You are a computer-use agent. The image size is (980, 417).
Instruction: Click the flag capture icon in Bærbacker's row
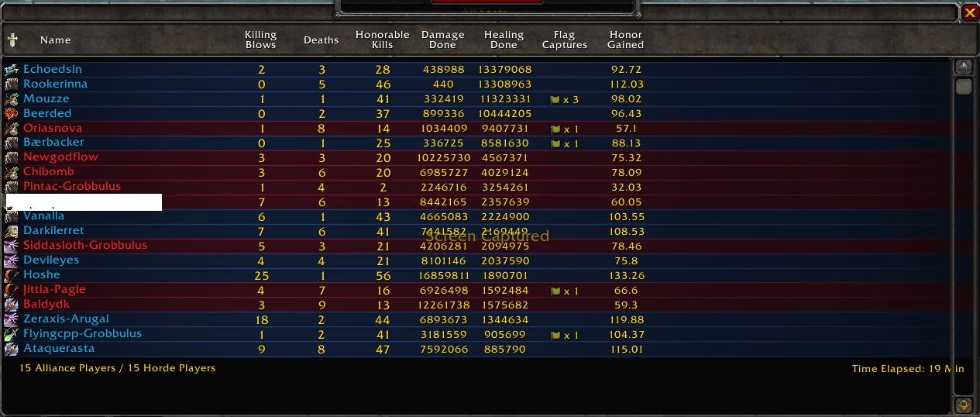[555, 144]
